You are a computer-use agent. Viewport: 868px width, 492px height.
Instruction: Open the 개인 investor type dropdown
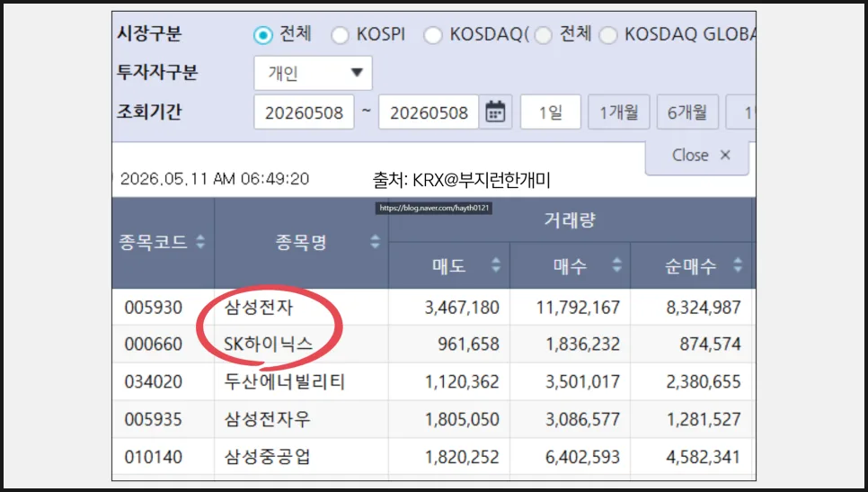314,73
